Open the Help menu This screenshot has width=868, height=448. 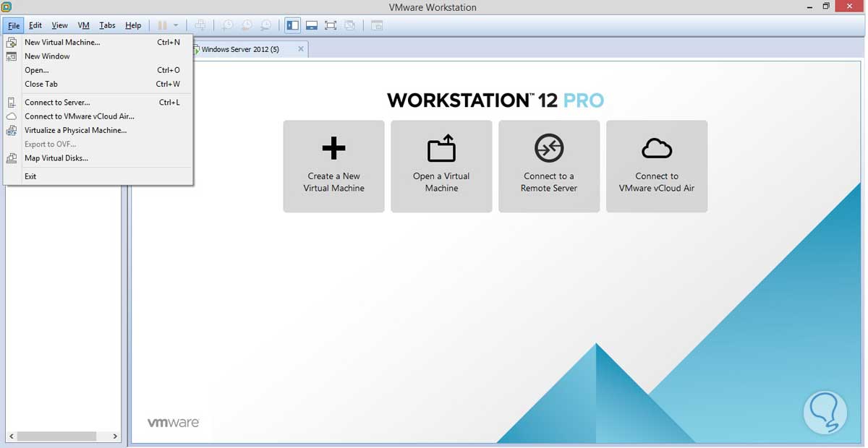pos(133,25)
